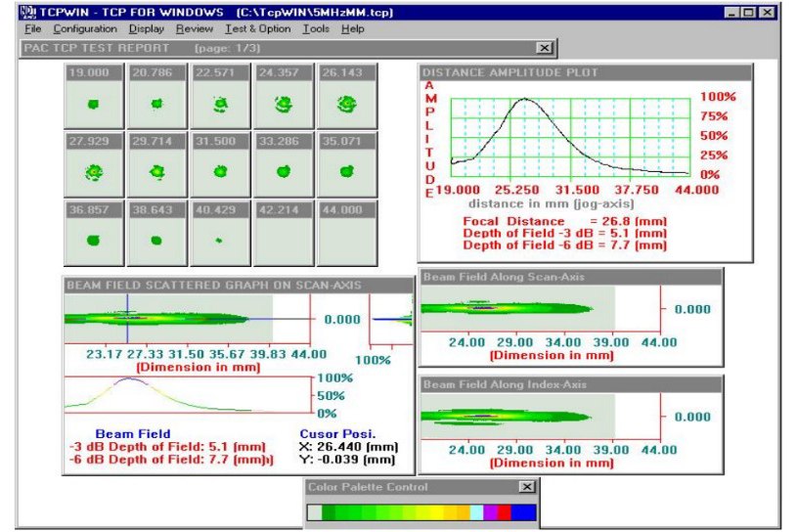The width and height of the screenshot is (798, 532).
Task: Select the beam thumbnail labeled 26.143
Action: coord(345,101)
